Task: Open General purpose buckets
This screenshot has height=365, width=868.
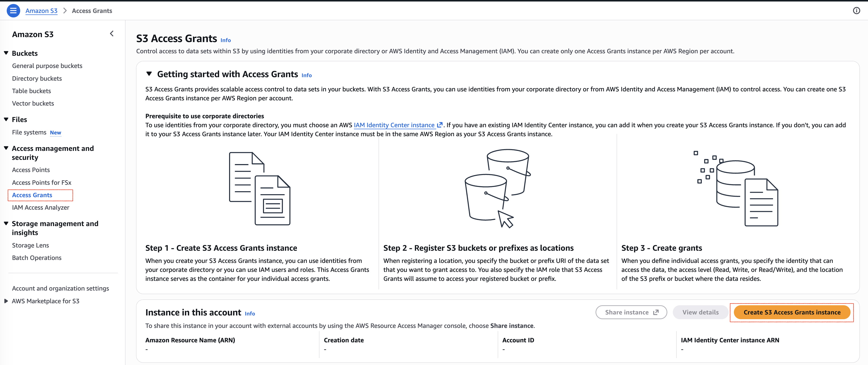Action: 47,66
